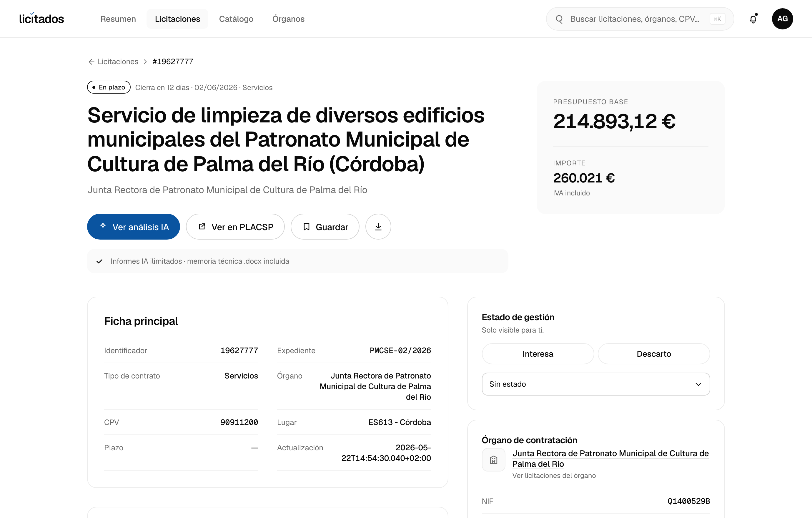
Task: Click Ver licitaciones del órgano
Action: click(x=554, y=476)
